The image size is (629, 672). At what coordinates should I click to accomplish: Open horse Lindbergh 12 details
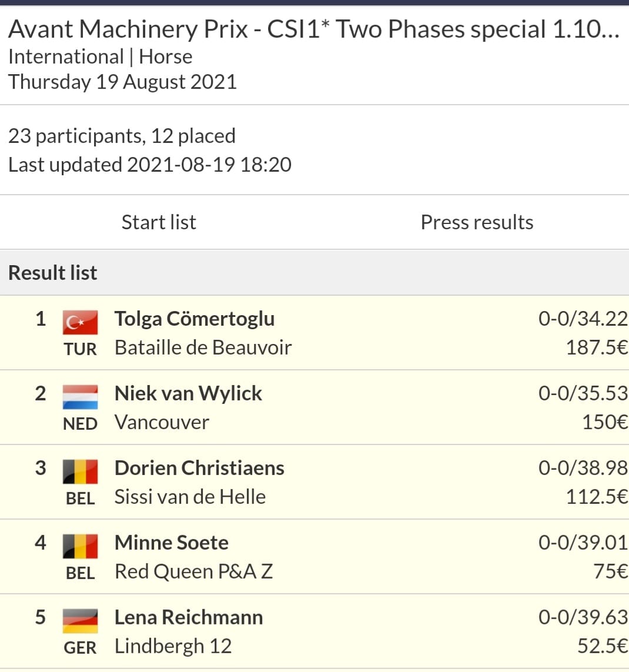[x=173, y=646]
